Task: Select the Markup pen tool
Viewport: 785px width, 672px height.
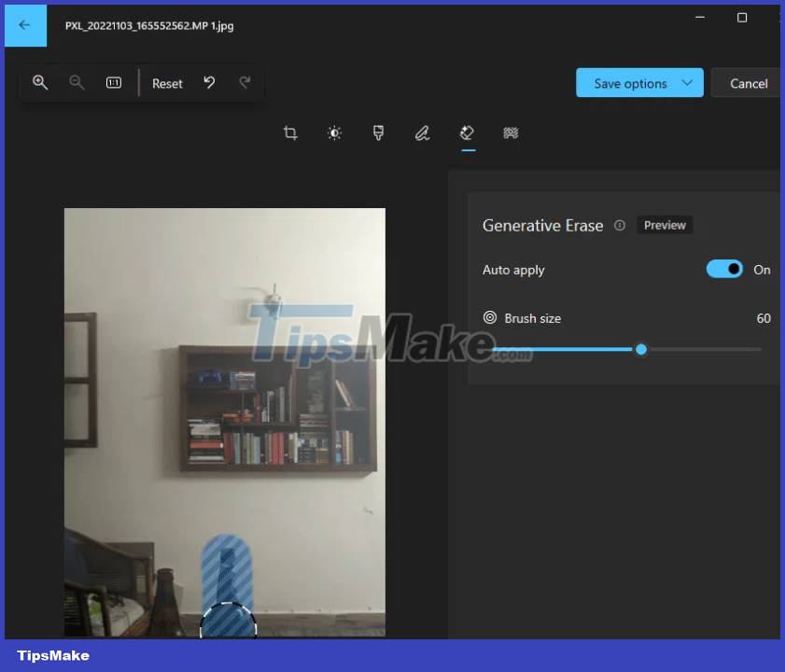Action: (422, 133)
